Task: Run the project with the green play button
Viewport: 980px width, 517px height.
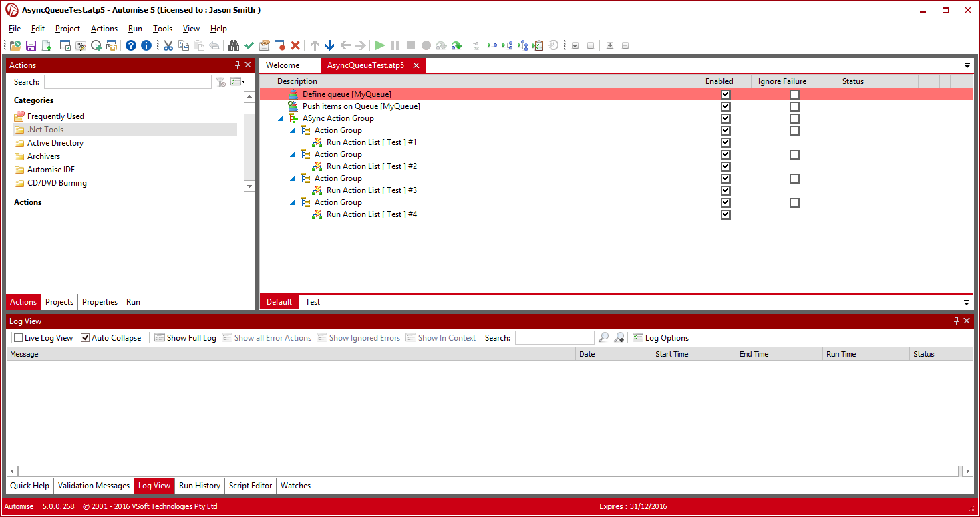Action: point(380,45)
